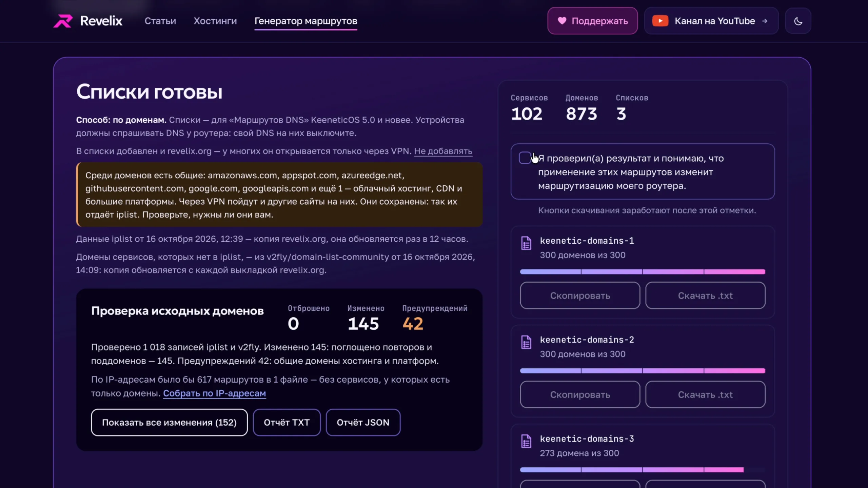Click the keenetic-domains-2 file name

[587, 340]
